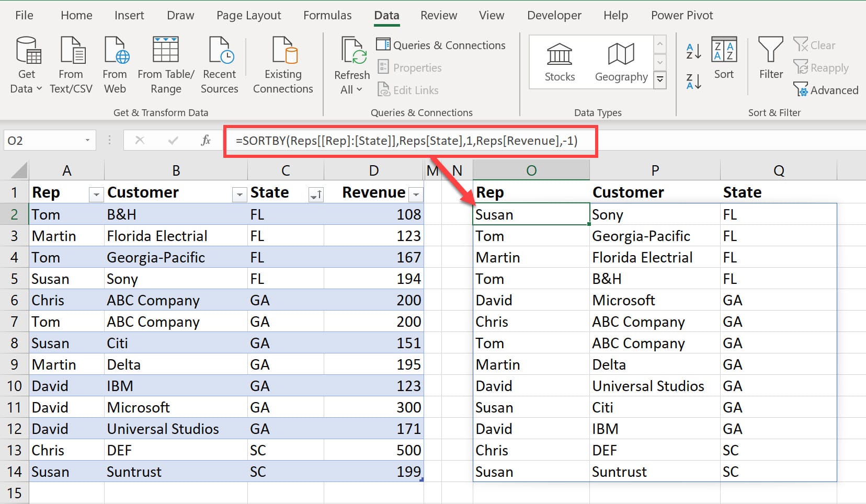Image resolution: width=866 pixels, height=504 pixels.
Task: Open Advanced filter options
Action: coord(826,90)
